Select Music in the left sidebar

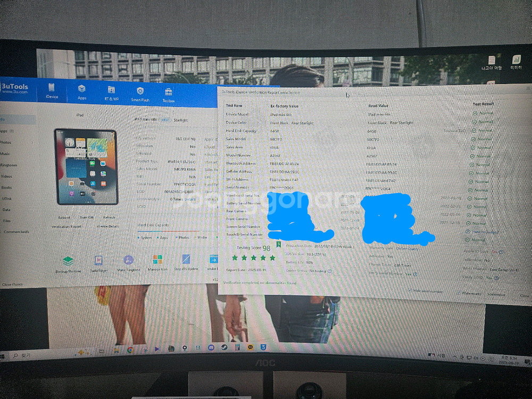click(5, 154)
